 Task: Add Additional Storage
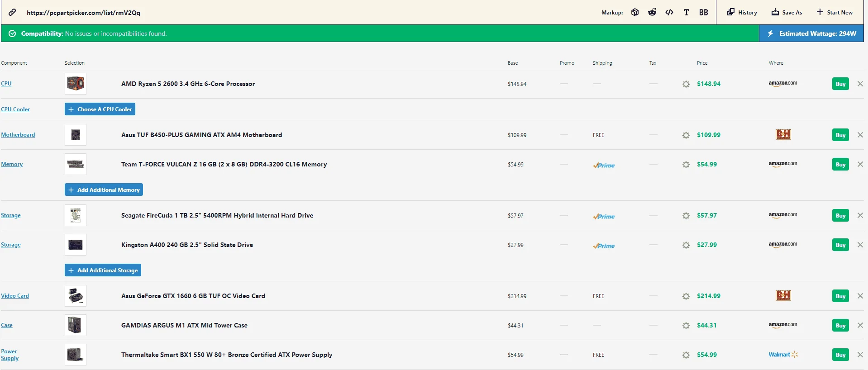coord(103,270)
